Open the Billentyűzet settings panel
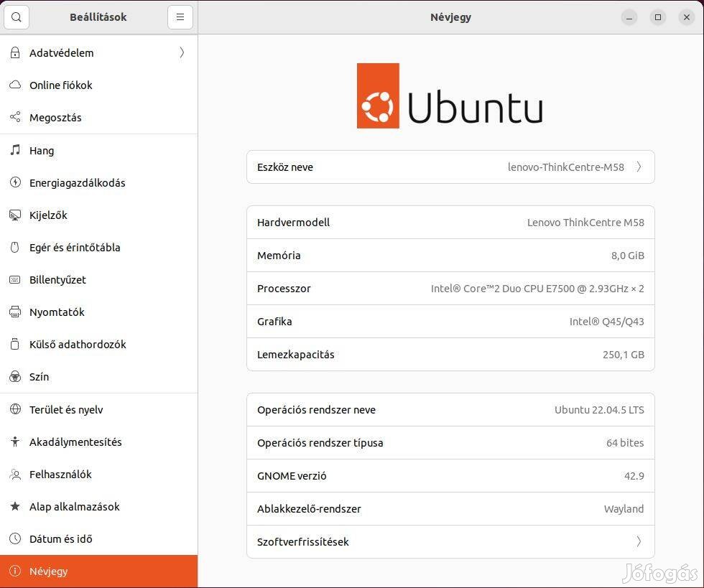This screenshot has width=704, height=588. 57,280
